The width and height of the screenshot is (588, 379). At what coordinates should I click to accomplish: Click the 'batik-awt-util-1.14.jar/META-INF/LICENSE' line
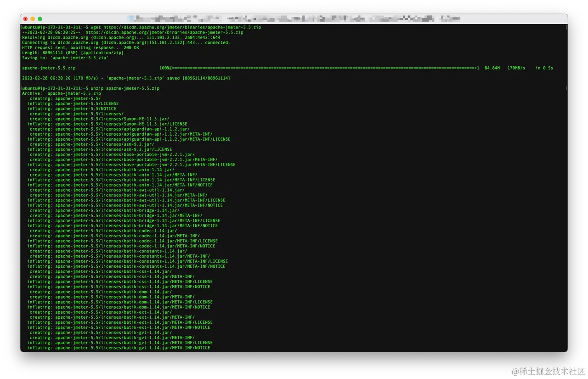(x=126, y=200)
